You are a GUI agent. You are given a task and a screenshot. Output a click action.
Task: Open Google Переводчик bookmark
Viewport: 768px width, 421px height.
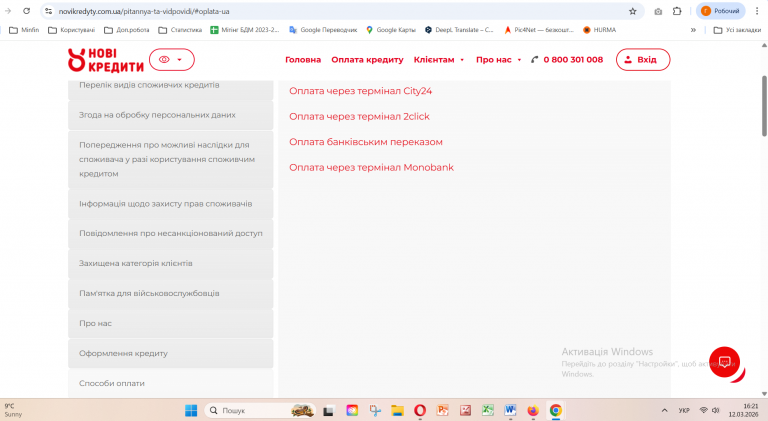323,30
